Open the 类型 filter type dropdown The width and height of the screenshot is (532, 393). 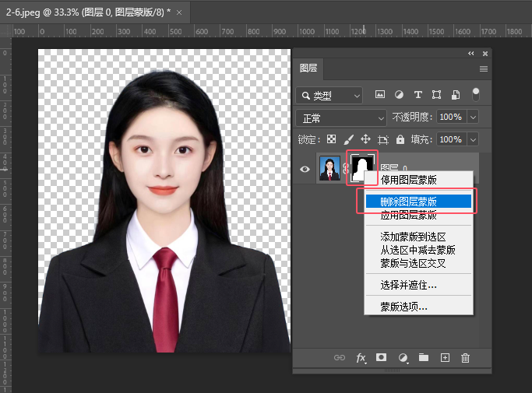[x=329, y=96]
